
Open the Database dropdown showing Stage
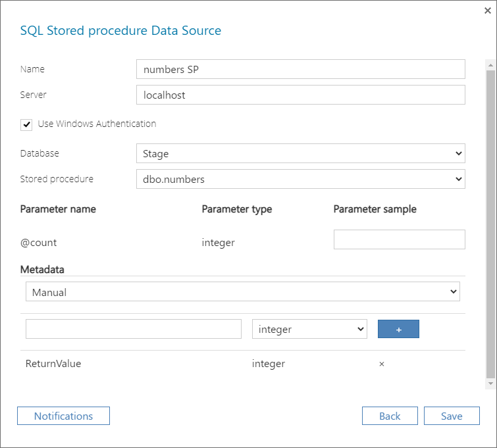coord(300,153)
